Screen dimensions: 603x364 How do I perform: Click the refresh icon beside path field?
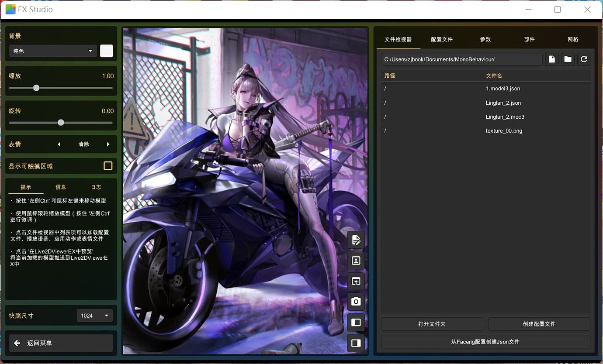click(584, 59)
